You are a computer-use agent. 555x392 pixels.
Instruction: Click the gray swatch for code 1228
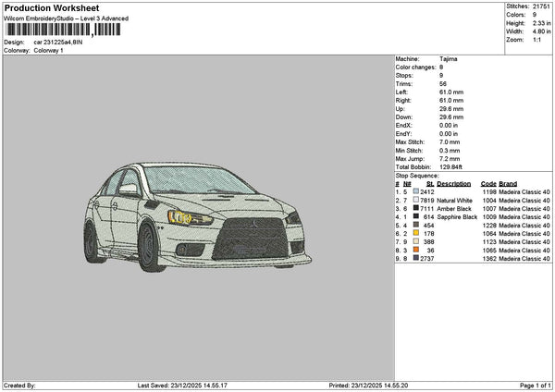click(x=416, y=226)
